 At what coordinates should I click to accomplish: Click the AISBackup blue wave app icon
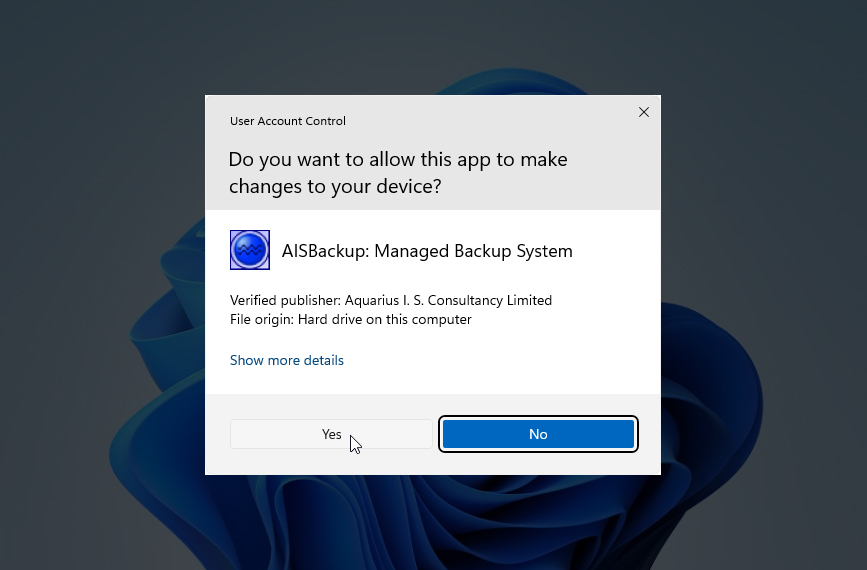coord(250,250)
